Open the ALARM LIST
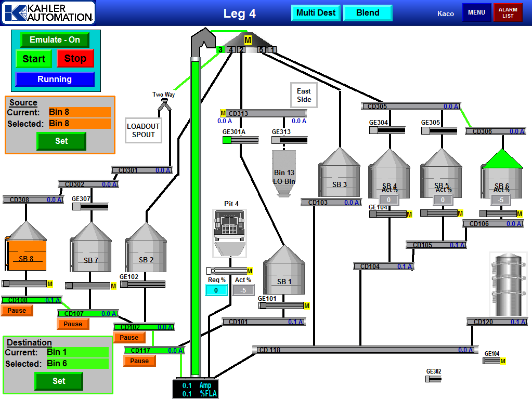 508,12
